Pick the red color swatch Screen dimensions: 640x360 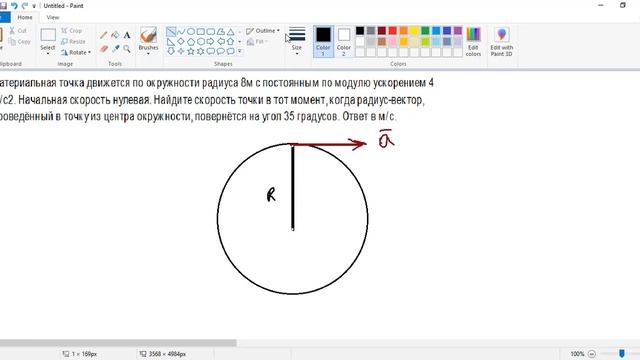393,31
